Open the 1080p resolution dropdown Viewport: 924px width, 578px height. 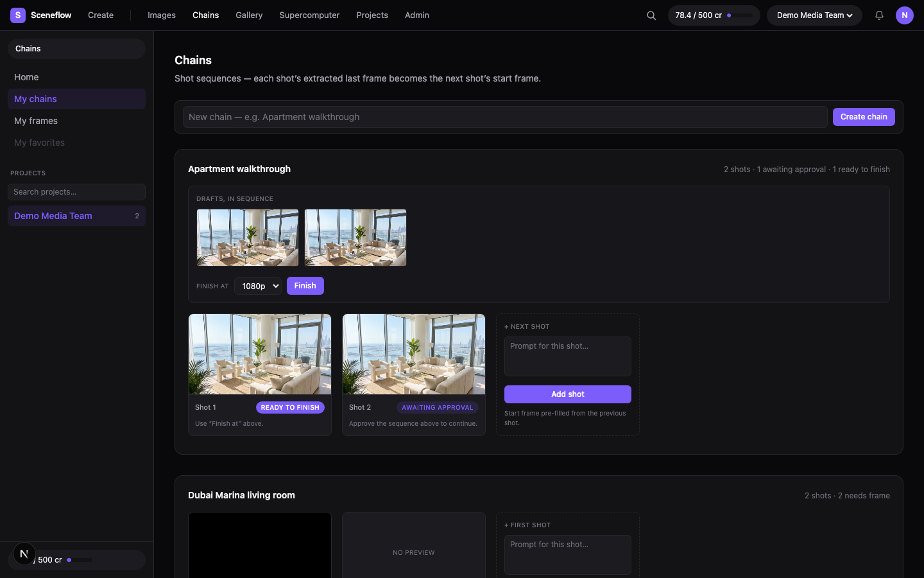(x=258, y=286)
